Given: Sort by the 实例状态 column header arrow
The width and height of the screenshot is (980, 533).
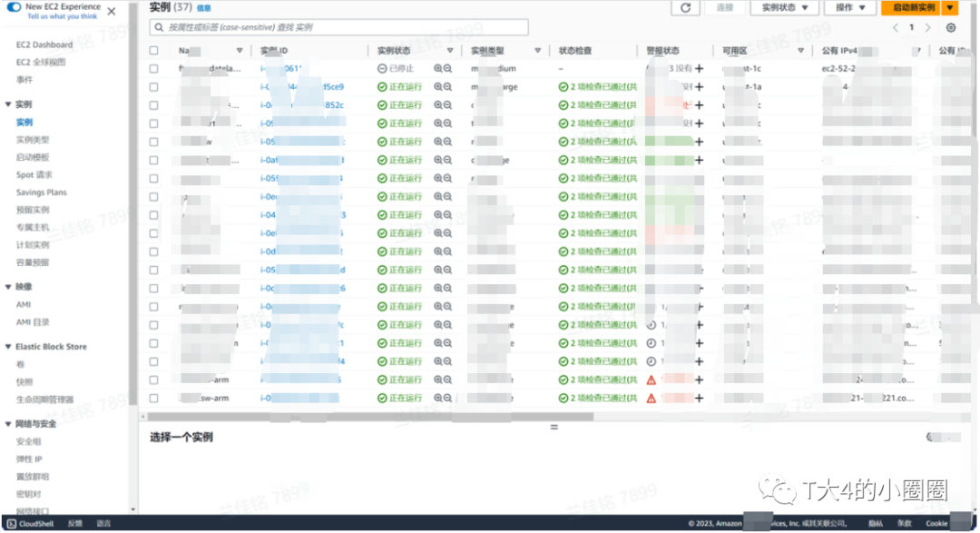Looking at the screenshot, I should 450,50.
